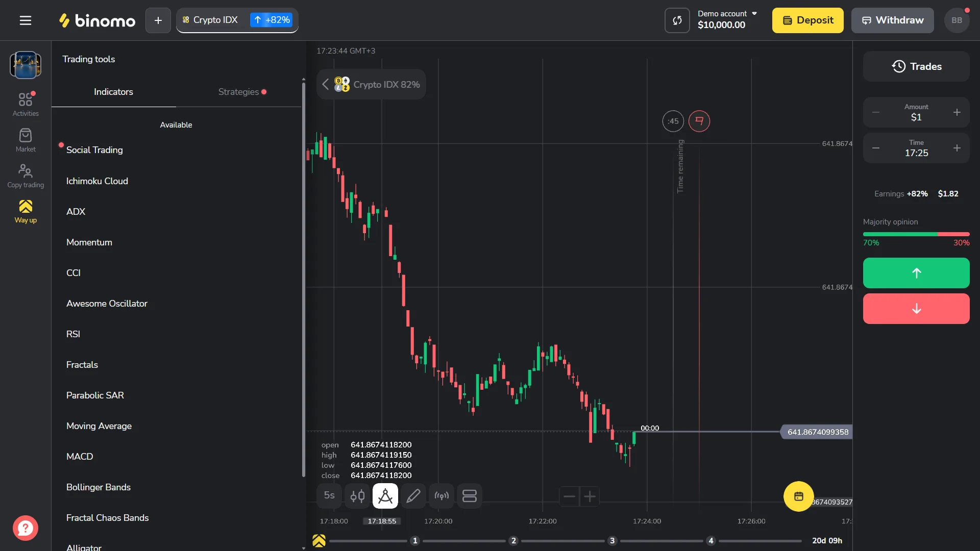
Task: Select the Crypto IDX +82% asset tab
Action: (237, 20)
